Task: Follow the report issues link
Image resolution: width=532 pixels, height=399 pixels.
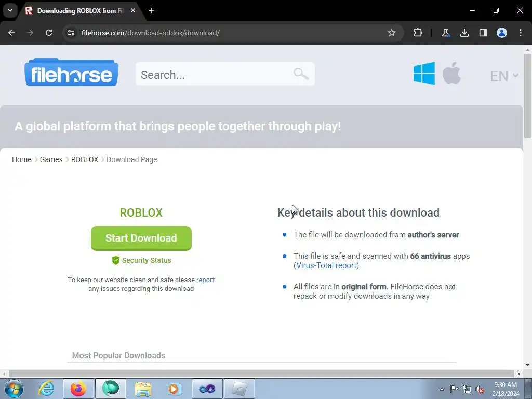Action: point(205,280)
